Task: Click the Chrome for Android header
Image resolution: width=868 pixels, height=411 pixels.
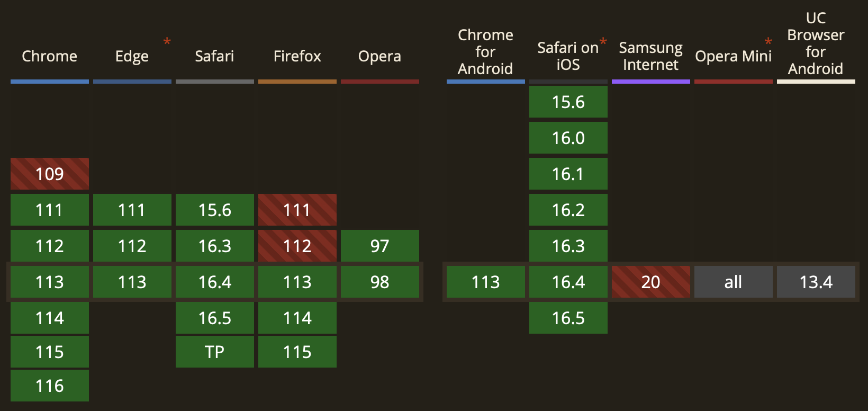Action: point(485,52)
